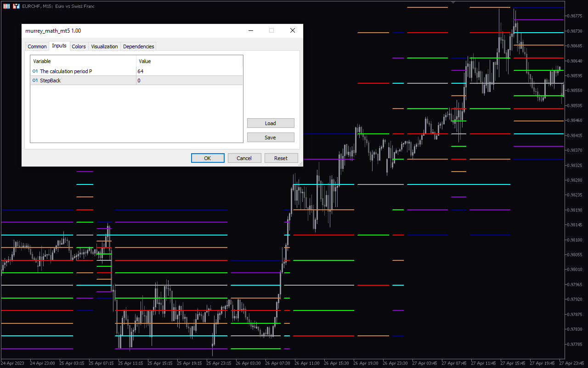Click the Variable column header

(83, 61)
